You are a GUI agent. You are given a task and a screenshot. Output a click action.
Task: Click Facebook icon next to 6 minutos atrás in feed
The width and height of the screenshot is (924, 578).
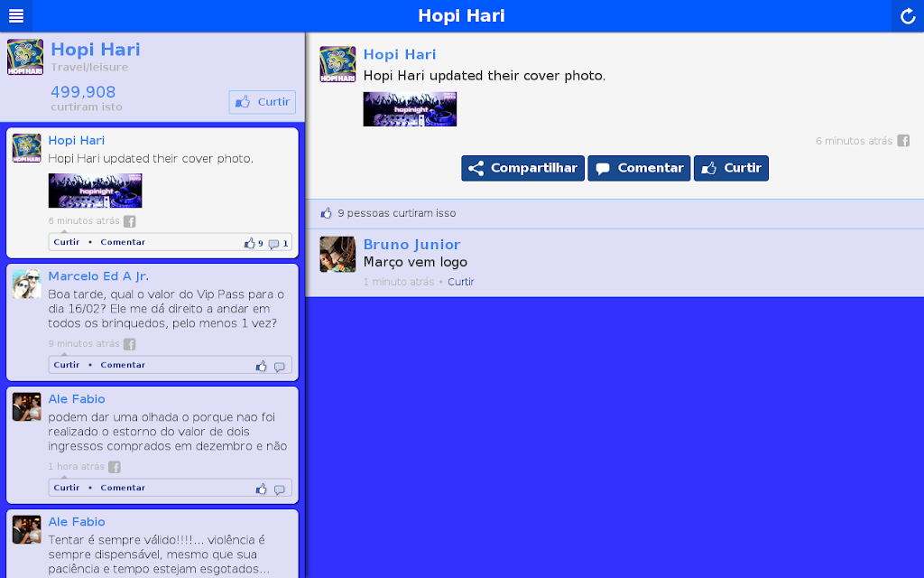[x=130, y=221]
